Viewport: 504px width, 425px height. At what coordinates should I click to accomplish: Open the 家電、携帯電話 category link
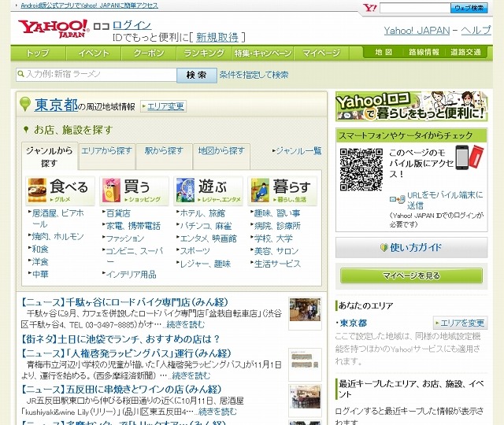point(133,226)
